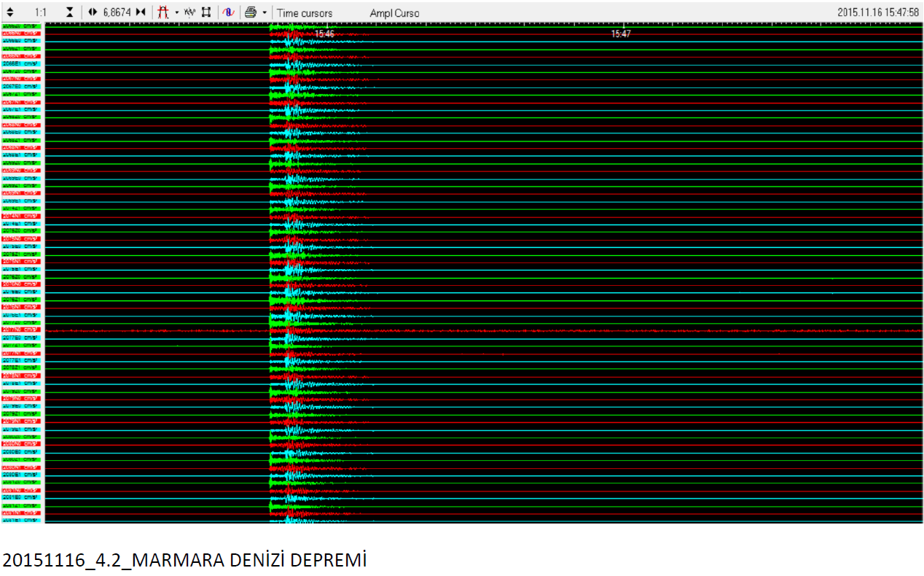The image size is (924, 576).
Task: Click the vertical compress hourglass icon
Action: click(69, 12)
